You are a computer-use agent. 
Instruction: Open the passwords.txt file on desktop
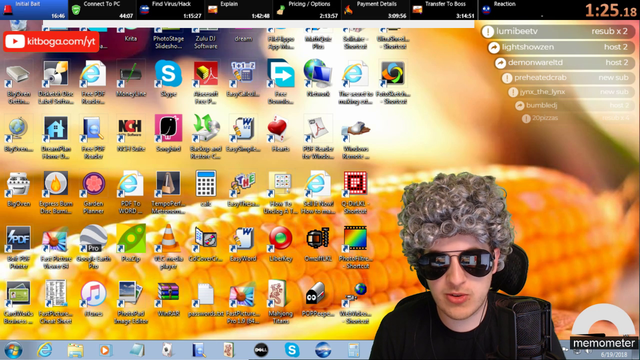click(206, 299)
